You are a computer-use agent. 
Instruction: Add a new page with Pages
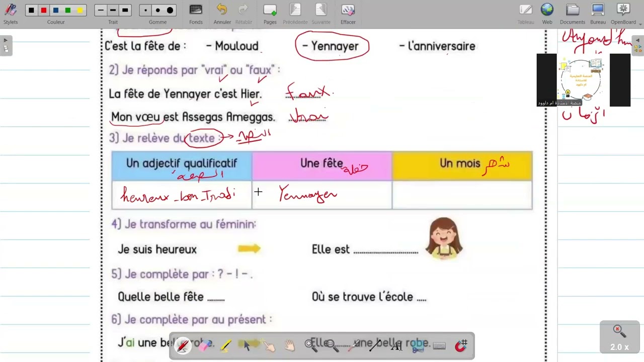(x=270, y=14)
